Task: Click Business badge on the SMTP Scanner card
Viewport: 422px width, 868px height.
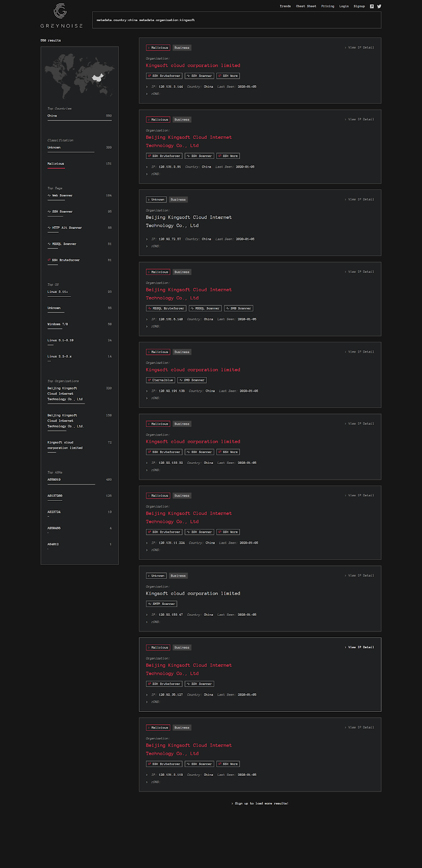Action: [178, 576]
